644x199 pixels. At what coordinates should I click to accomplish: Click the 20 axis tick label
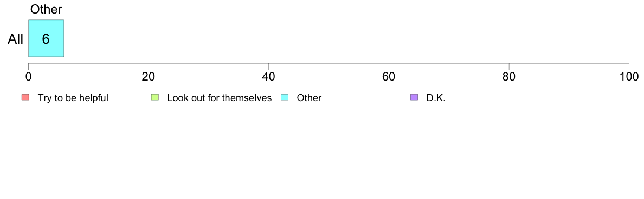(149, 77)
